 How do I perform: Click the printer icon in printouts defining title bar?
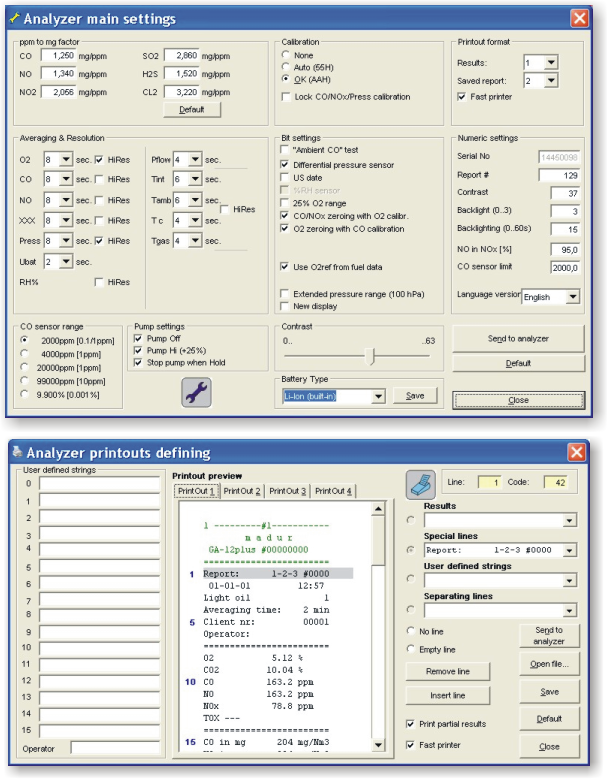pos(17,452)
